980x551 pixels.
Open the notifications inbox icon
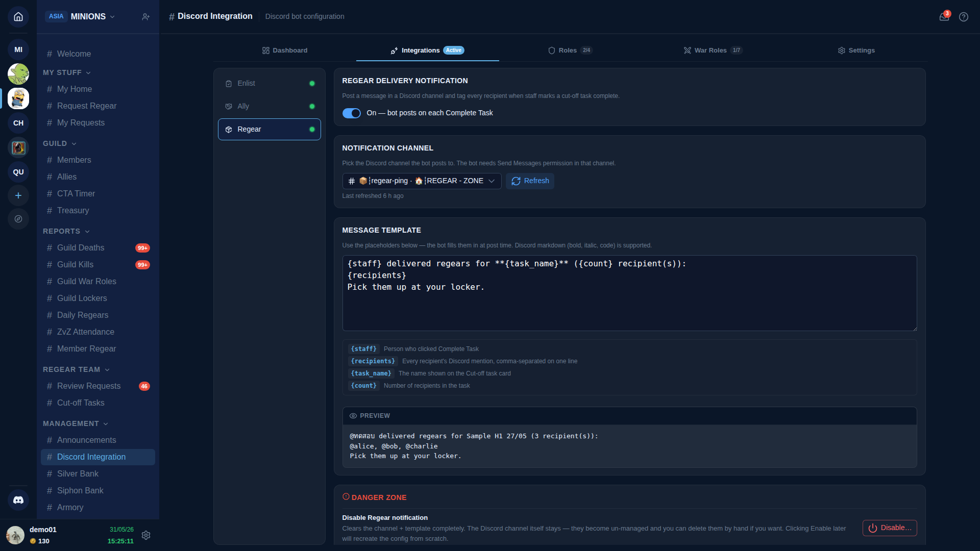[x=944, y=16]
